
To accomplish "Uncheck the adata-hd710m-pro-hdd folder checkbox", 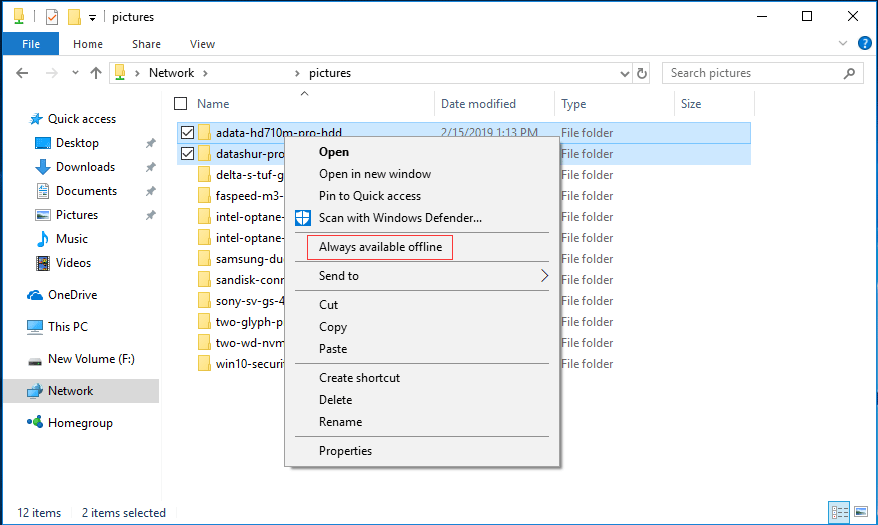I will click(x=188, y=133).
